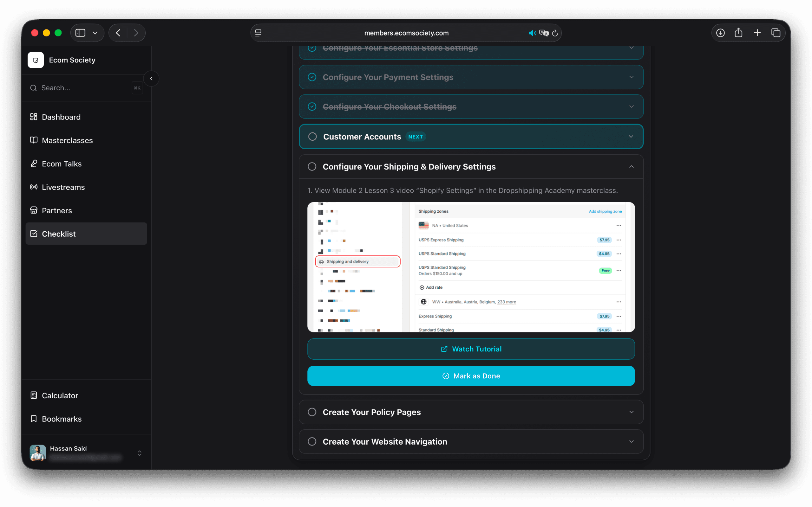Collapse the Shipping & Delivery Settings section
This screenshot has height=507, width=812.
tap(631, 167)
